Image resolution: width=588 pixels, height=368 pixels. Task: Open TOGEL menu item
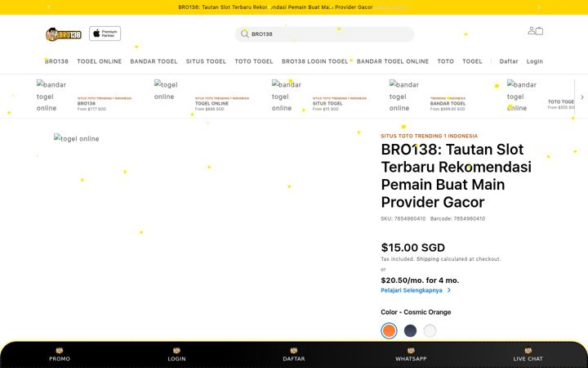tap(472, 61)
